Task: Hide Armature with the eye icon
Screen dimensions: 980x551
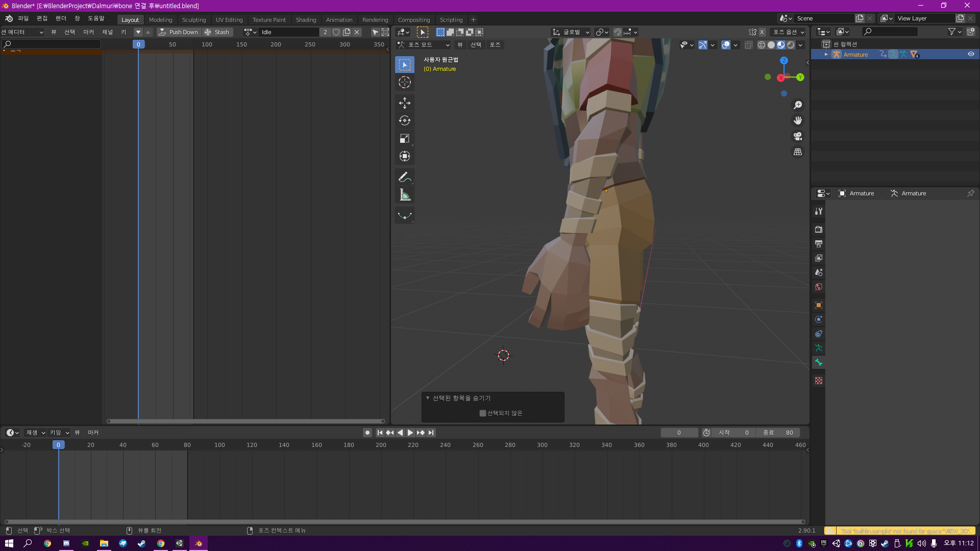Action: [971, 54]
